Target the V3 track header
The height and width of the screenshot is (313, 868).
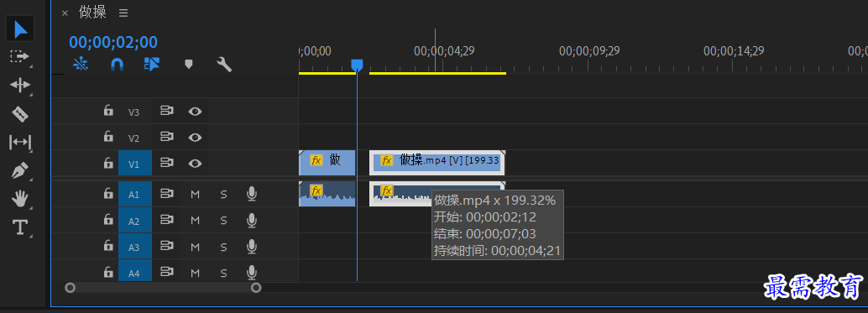pyautogui.click(x=134, y=112)
